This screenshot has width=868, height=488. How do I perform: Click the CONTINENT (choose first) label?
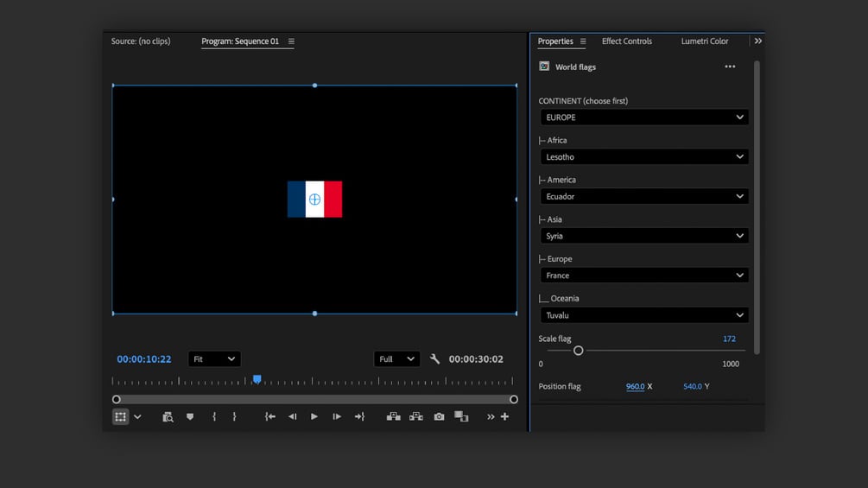click(x=583, y=101)
